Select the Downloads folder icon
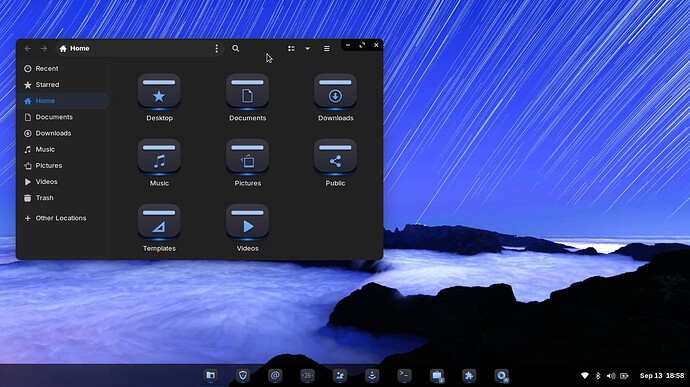This screenshot has height=387, width=690. pos(335,92)
